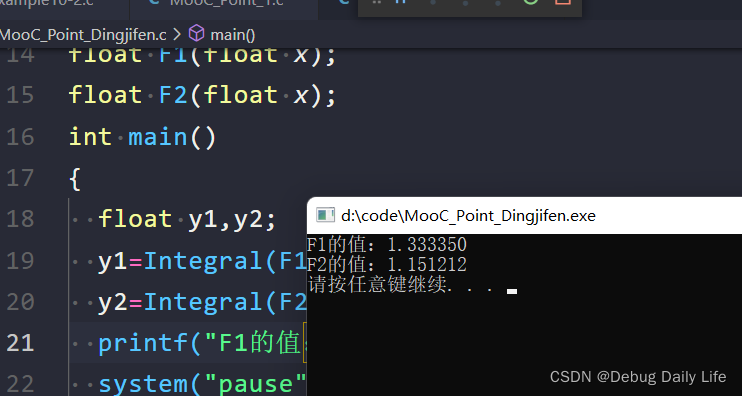Click line number 15 in the gutter
This screenshot has height=396, width=742.
tap(20, 95)
